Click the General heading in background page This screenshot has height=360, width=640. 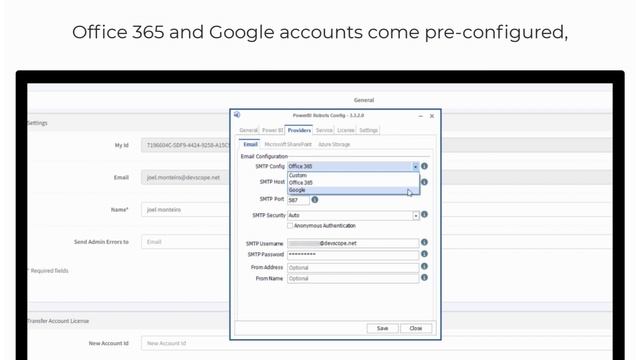[x=364, y=100]
